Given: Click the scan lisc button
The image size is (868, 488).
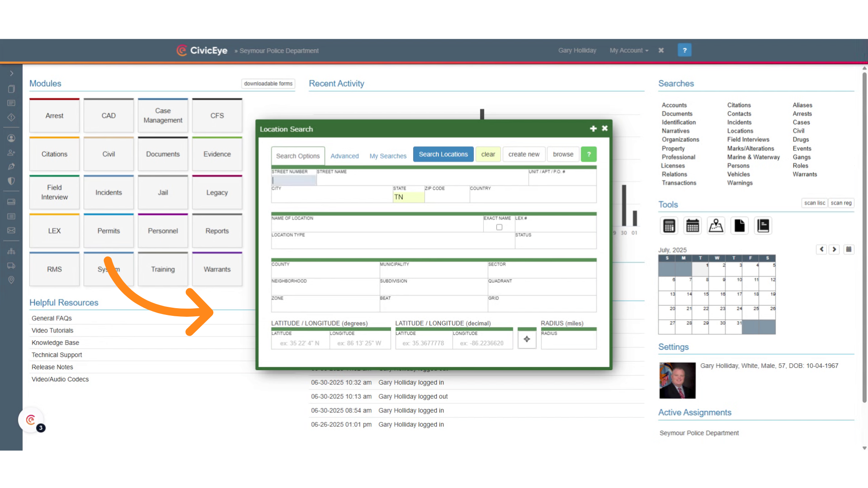Looking at the screenshot, I should [x=815, y=203].
